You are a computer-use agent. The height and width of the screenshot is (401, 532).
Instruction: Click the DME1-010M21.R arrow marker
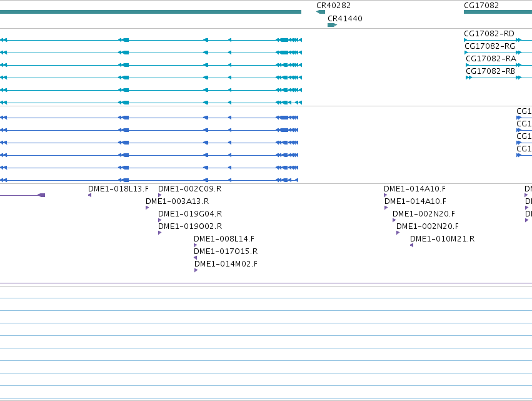411,245
